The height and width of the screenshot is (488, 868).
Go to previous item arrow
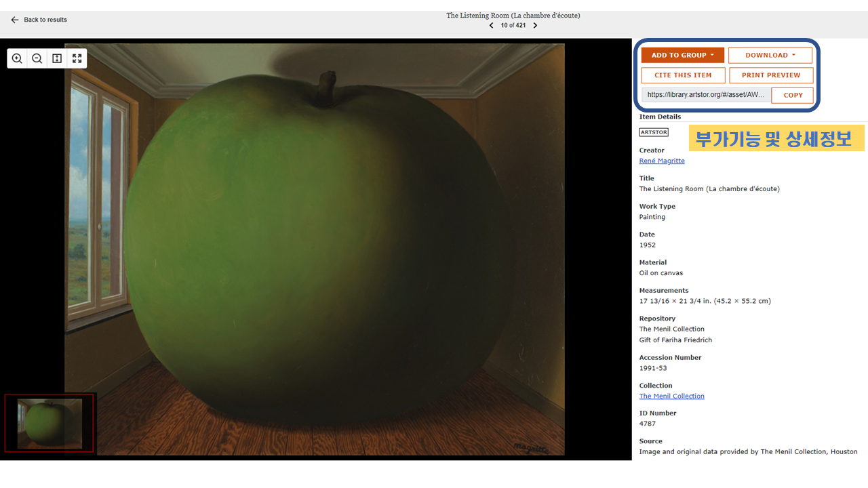[x=492, y=26]
